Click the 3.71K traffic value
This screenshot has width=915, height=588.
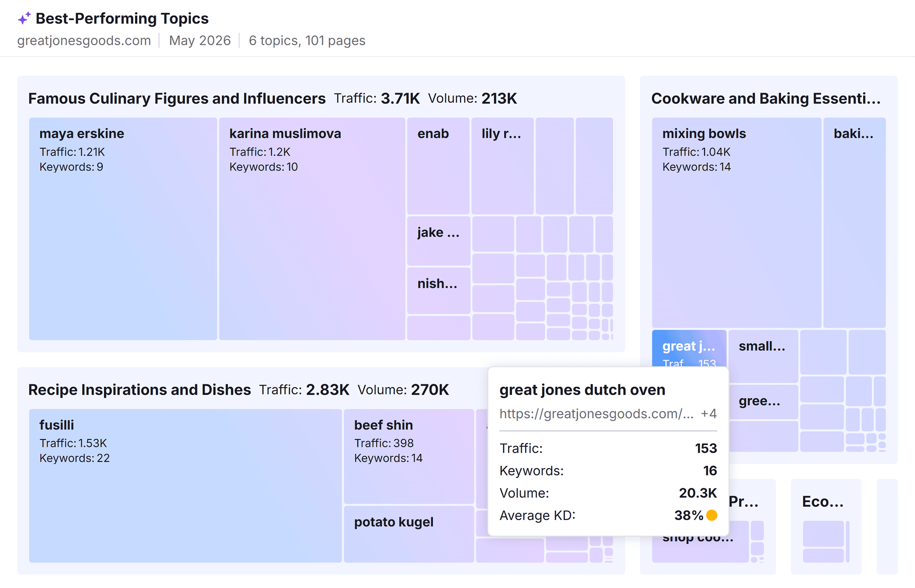[400, 98]
